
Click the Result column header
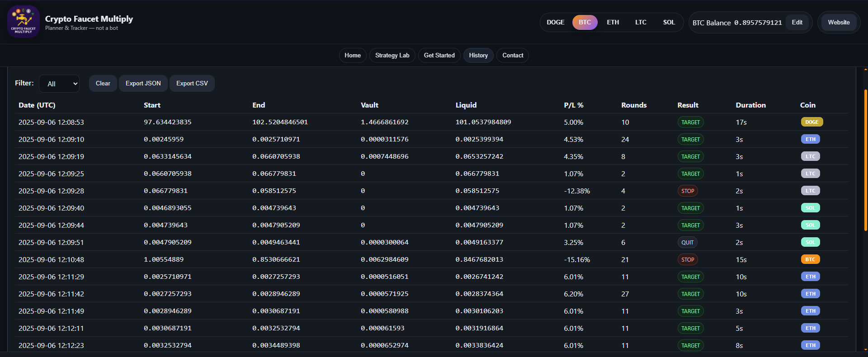tap(688, 105)
